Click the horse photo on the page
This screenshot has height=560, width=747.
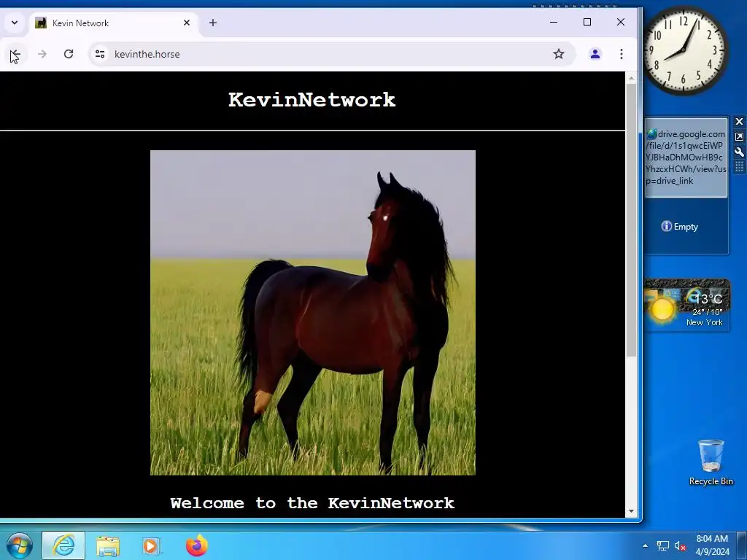point(312,312)
